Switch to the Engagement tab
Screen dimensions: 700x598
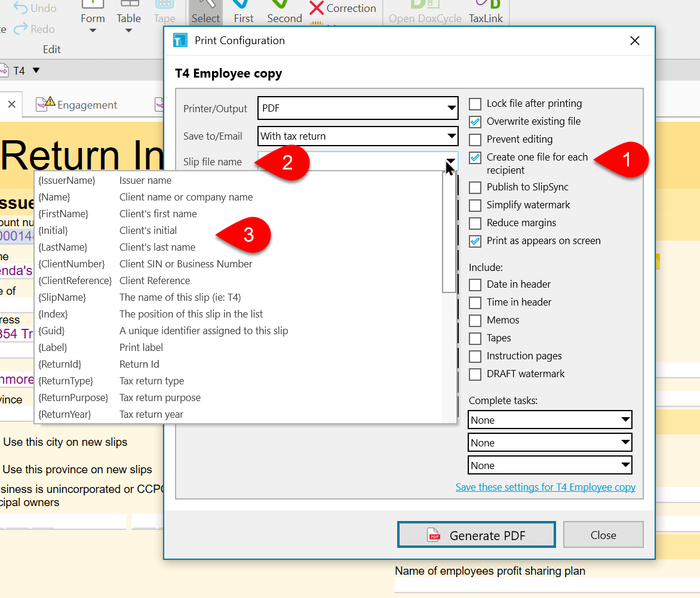(x=76, y=105)
